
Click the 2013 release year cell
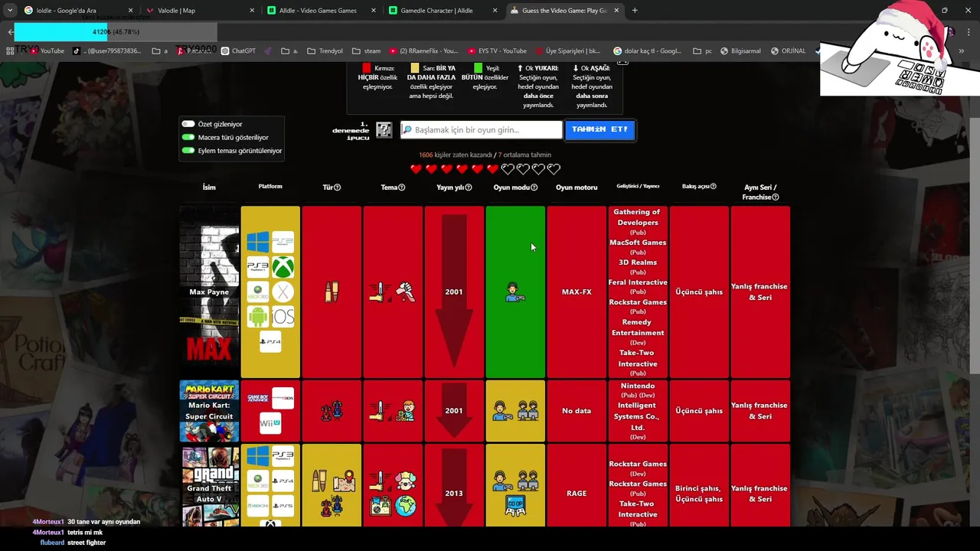(x=454, y=487)
